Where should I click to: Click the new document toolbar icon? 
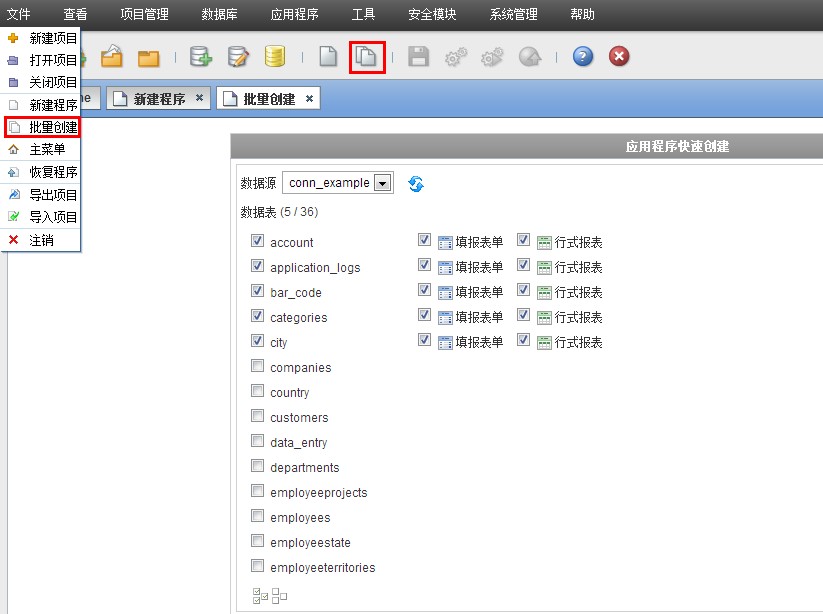(x=327, y=57)
